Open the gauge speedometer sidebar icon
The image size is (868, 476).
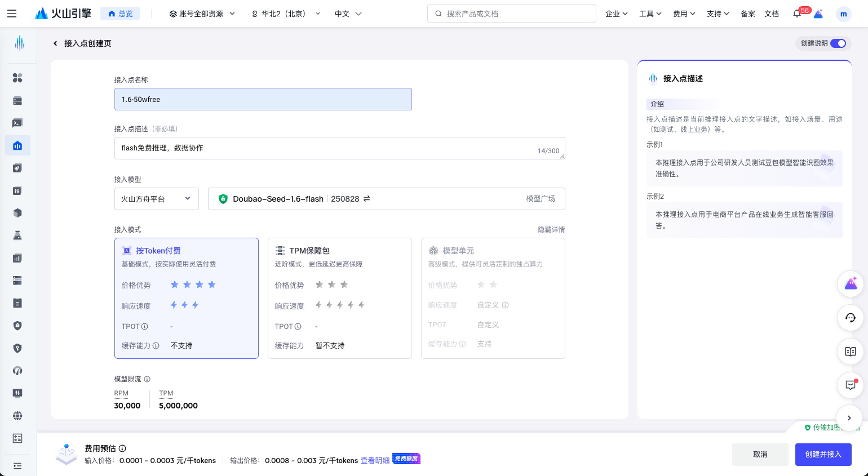(x=17, y=371)
